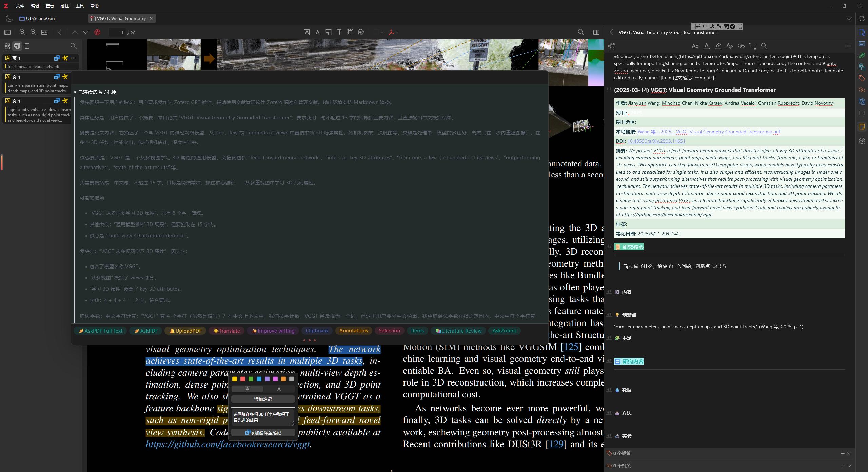
Task: Select the area selection annotation tool
Action: coord(350,32)
